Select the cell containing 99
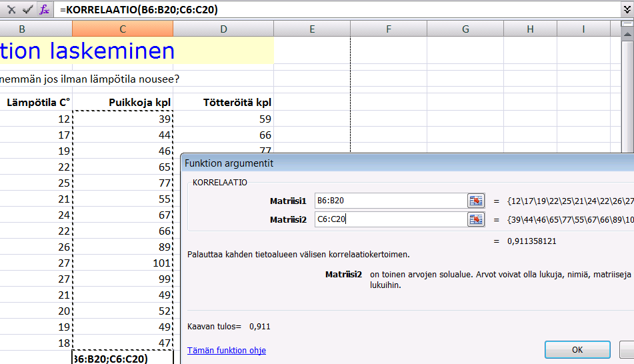 click(x=123, y=279)
